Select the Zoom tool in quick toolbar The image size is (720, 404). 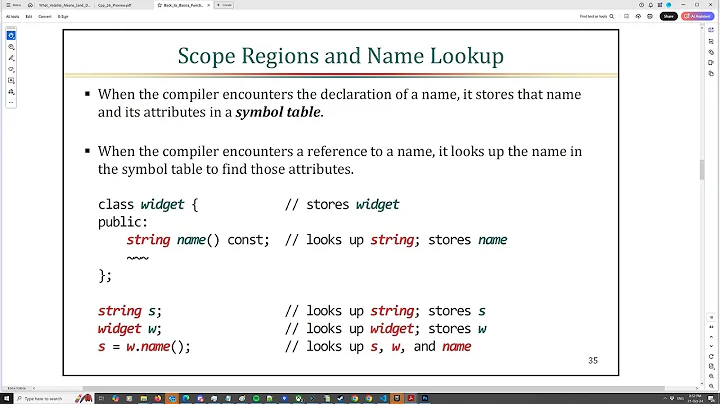(11, 47)
